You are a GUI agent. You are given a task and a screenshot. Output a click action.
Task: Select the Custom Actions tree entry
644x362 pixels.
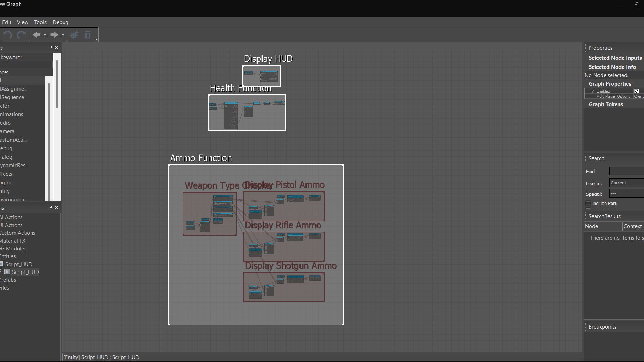(x=17, y=233)
